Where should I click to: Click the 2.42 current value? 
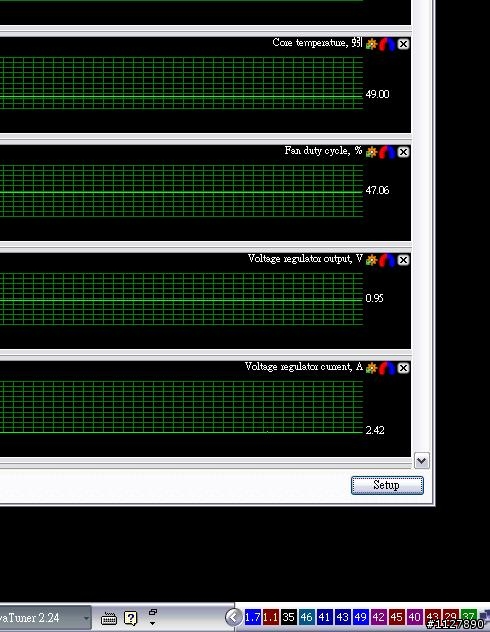pyautogui.click(x=375, y=430)
